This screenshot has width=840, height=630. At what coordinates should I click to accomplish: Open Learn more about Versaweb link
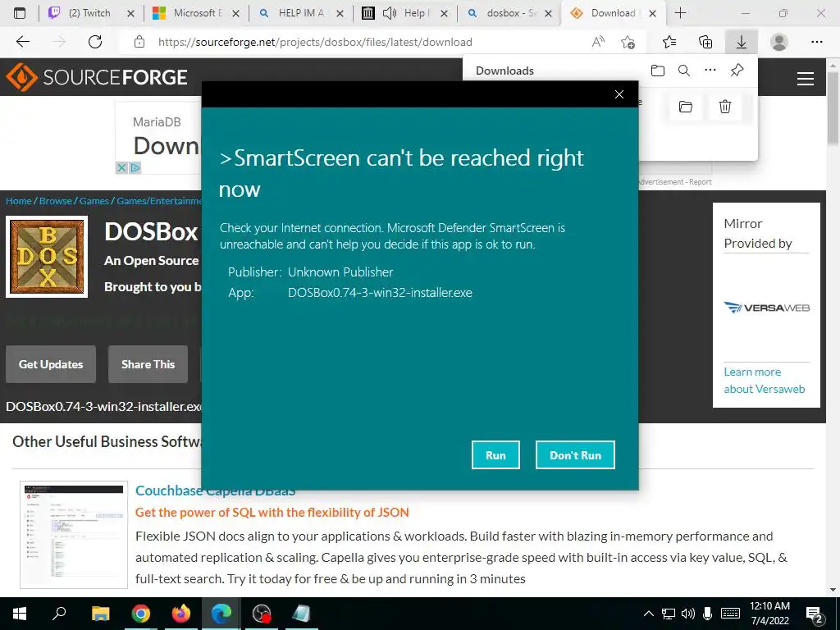764,381
